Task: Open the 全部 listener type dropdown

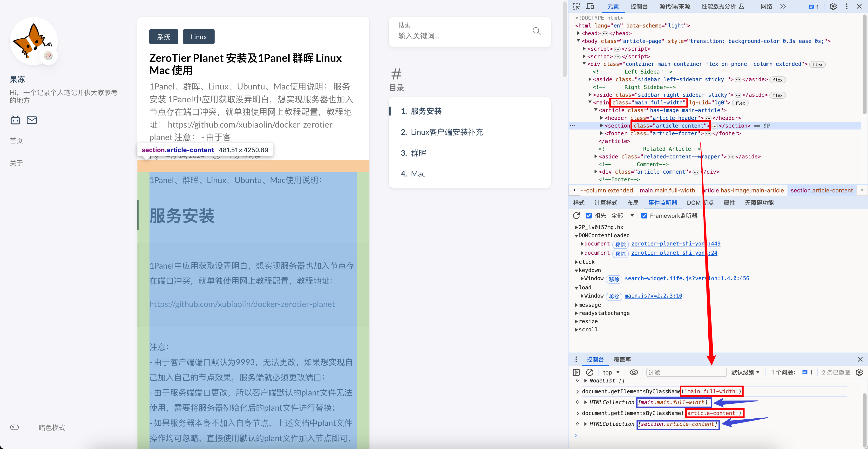Action: point(623,215)
